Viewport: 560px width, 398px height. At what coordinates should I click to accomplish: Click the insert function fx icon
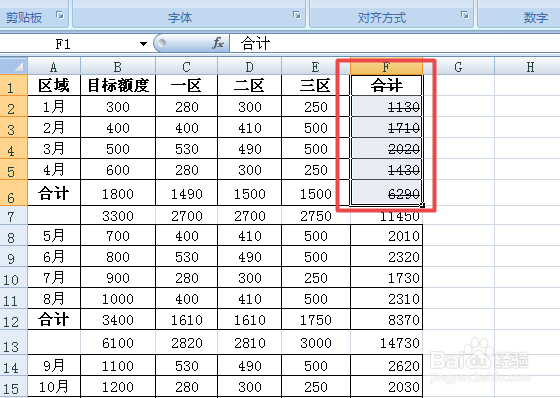click(x=218, y=43)
